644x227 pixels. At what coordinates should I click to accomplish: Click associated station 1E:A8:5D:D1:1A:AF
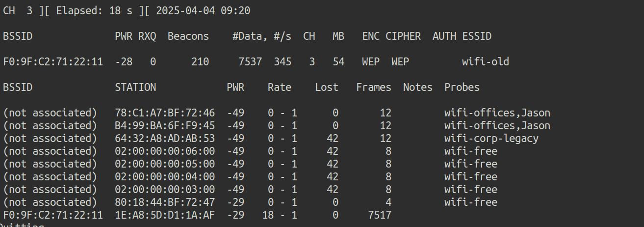coord(165,215)
